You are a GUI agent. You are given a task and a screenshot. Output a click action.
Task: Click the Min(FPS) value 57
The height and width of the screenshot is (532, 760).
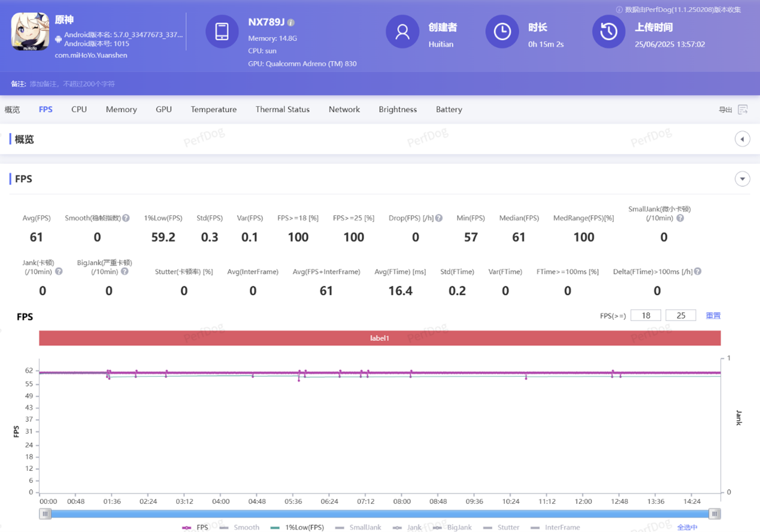[471, 237]
